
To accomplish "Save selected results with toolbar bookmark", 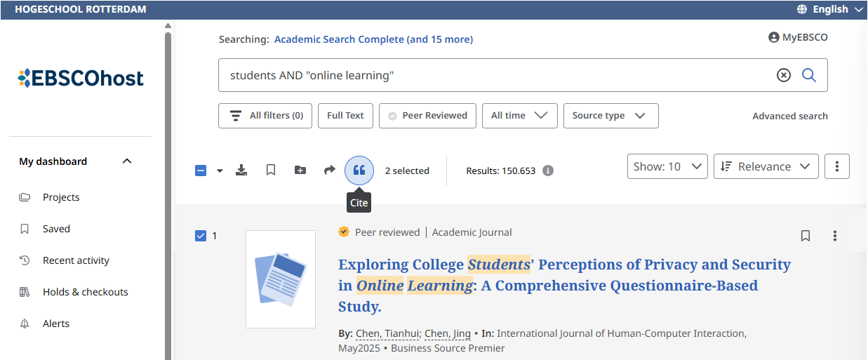I will pos(271,170).
